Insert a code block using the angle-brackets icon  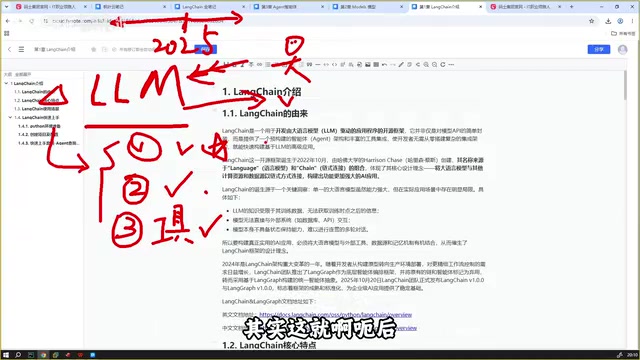pos(334,64)
